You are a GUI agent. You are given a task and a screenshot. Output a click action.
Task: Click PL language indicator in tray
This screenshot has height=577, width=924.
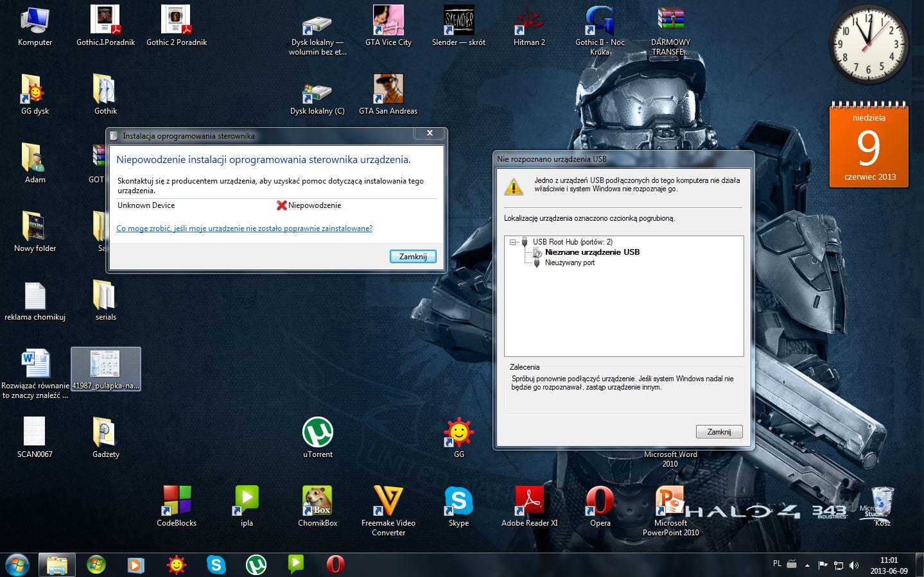pos(777,564)
